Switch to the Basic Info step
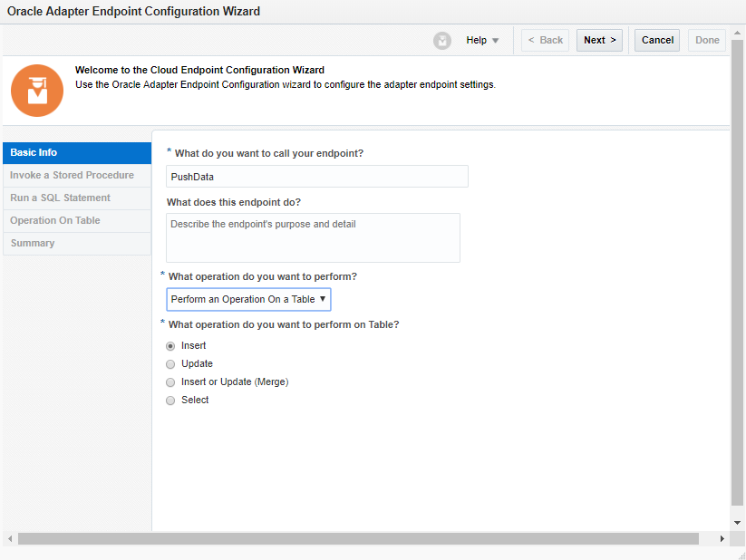Image resolution: width=746 pixels, height=560 pixels. [x=77, y=153]
